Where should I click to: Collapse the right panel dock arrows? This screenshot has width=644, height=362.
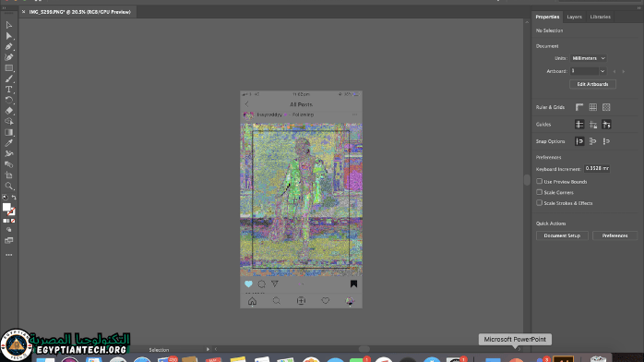point(639,7)
